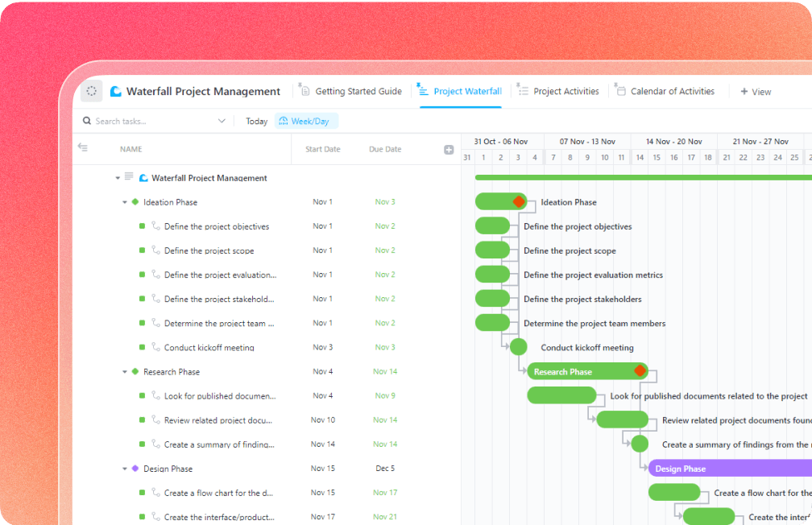Click status square of Define the project objectives

(142, 225)
